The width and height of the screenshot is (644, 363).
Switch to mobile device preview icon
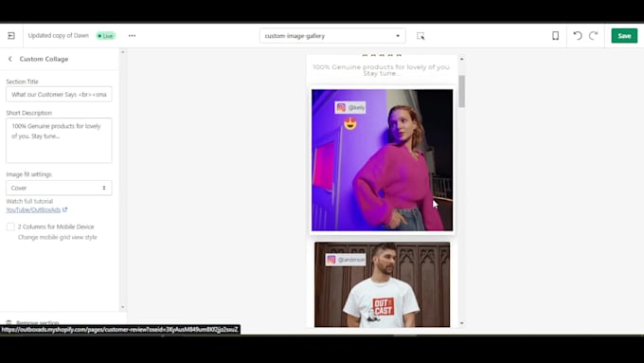pos(555,36)
